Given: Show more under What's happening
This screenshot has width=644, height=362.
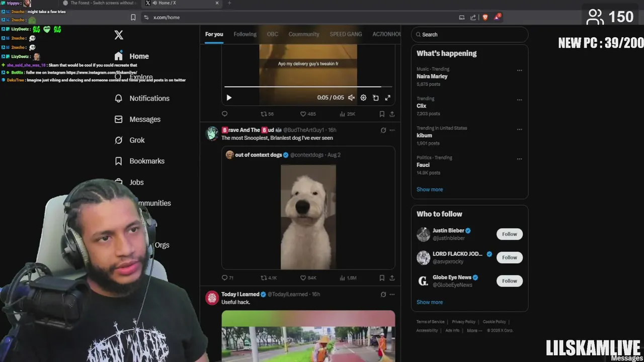Looking at the screenshot, I should pyautogui.click(x=430, y=190).
